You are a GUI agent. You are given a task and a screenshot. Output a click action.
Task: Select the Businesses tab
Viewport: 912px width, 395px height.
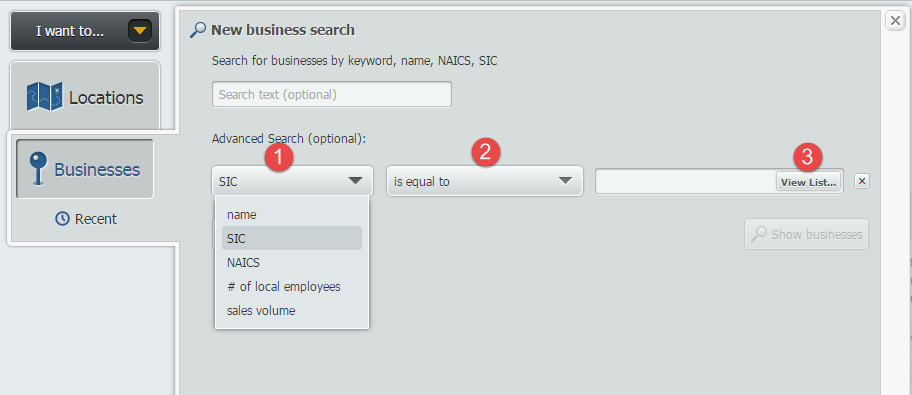[x=85, y=169]
